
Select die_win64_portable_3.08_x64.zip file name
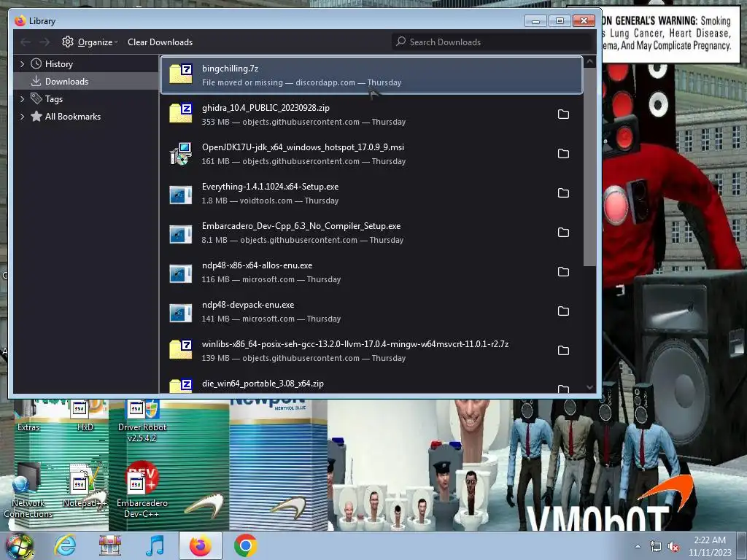coord(263,384)
